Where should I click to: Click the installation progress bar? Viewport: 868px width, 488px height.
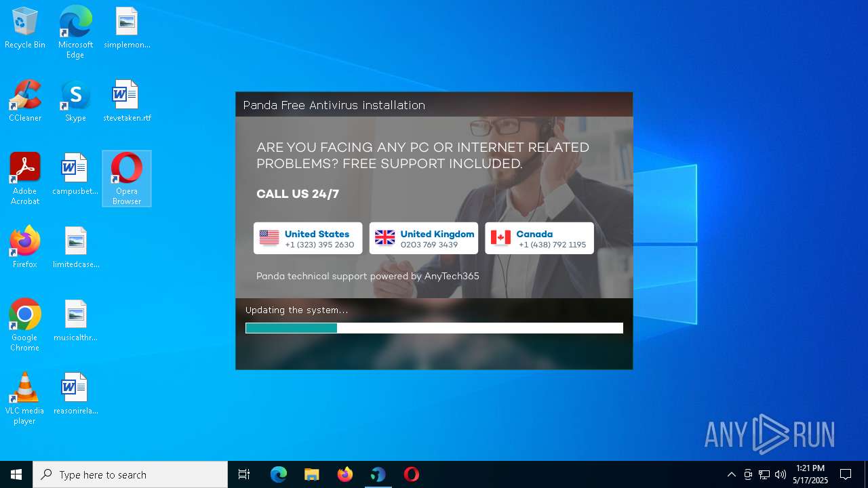tap(434, 328)
